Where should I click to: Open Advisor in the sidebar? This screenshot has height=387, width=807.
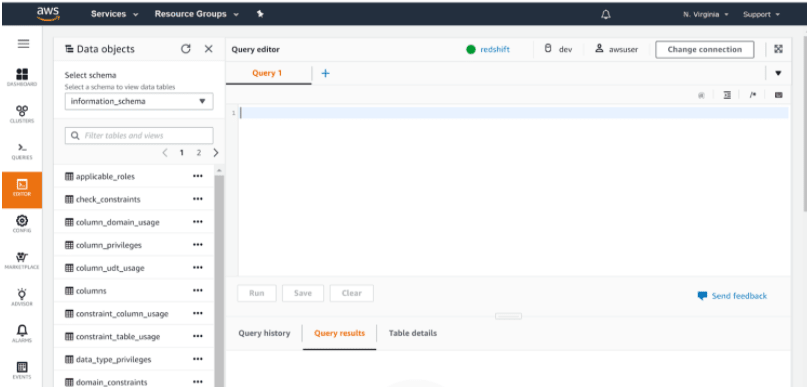pyautogui.click(x=22, y=297)
